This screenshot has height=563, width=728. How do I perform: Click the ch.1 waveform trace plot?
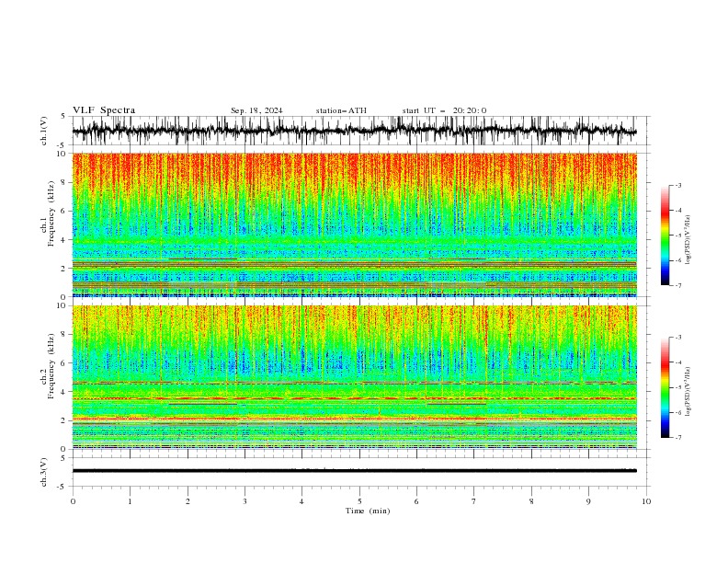[354, 131]
